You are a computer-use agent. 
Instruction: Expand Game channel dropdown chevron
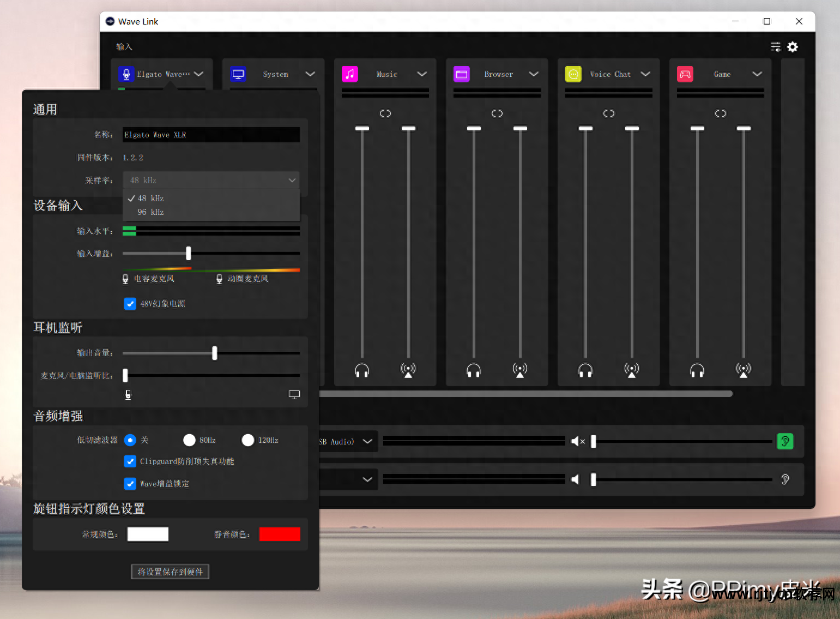click(x=757, y=74)
